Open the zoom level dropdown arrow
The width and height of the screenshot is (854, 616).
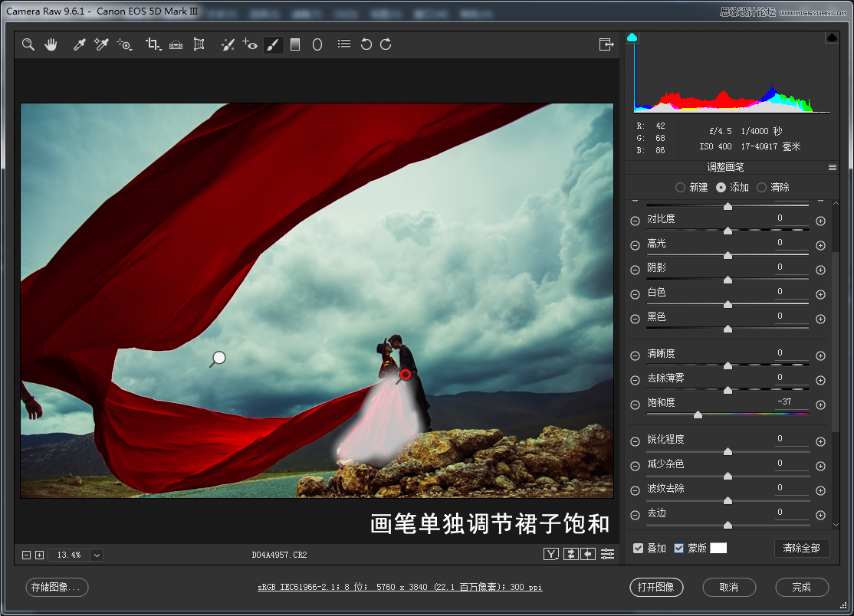point(97,555)
